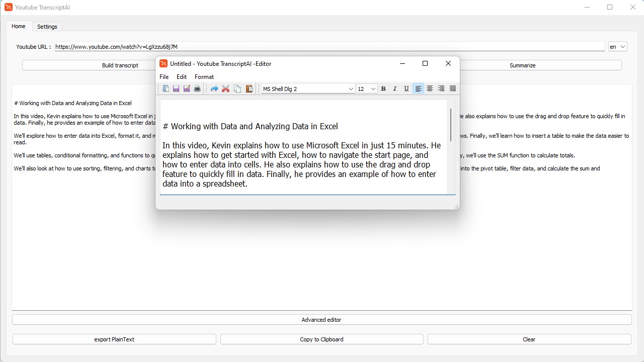Select justify text alignment
This screenshot has height=362, width=644.
(453, 89)
